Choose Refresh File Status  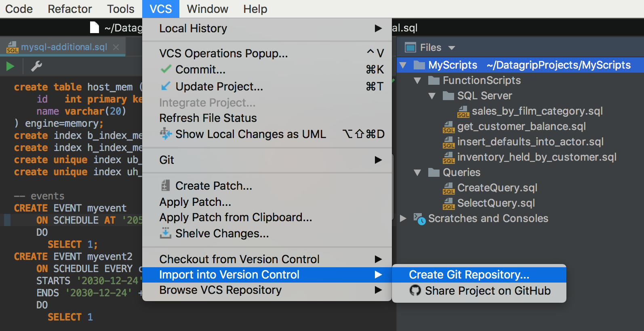point(267,118)
